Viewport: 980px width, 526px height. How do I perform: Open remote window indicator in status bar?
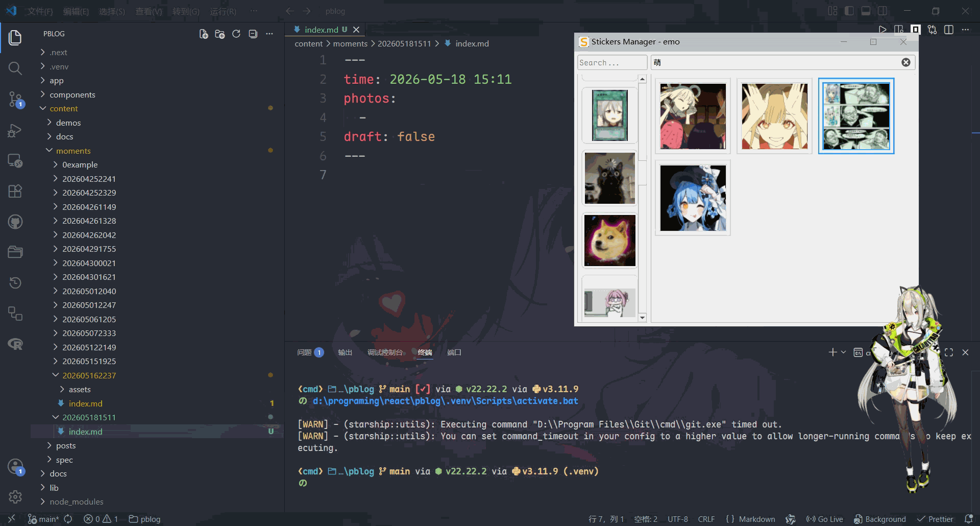click(11, 519)
